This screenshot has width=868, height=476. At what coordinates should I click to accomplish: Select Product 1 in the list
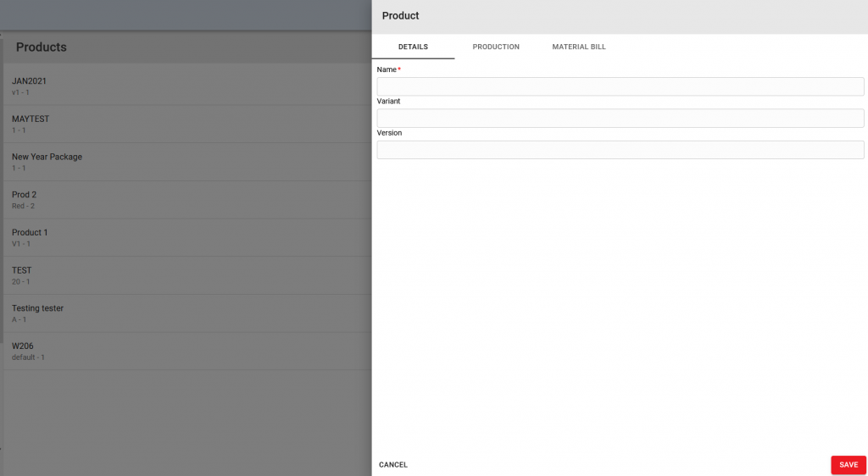coord(187,238)
